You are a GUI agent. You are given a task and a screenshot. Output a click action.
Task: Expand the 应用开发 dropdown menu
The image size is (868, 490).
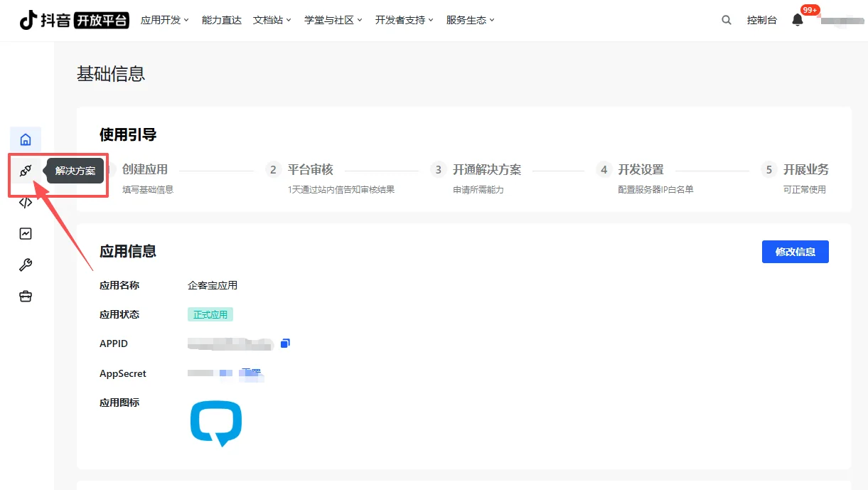coord(165,20)
